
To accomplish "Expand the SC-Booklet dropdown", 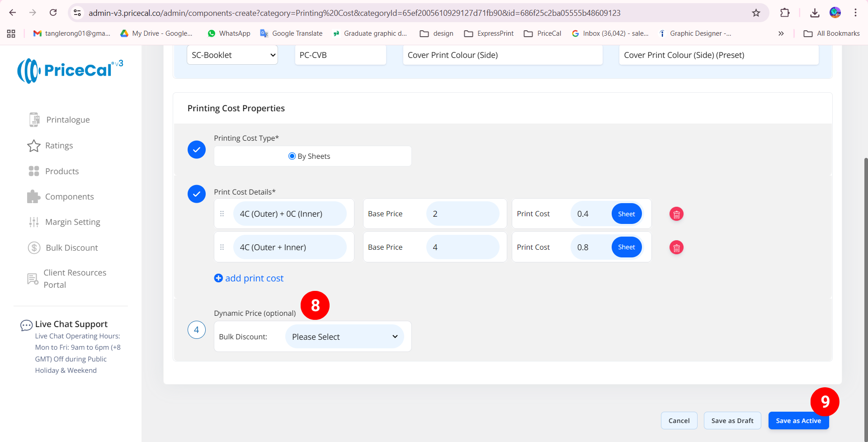I will pyautogui.click(x=232, y=55).
